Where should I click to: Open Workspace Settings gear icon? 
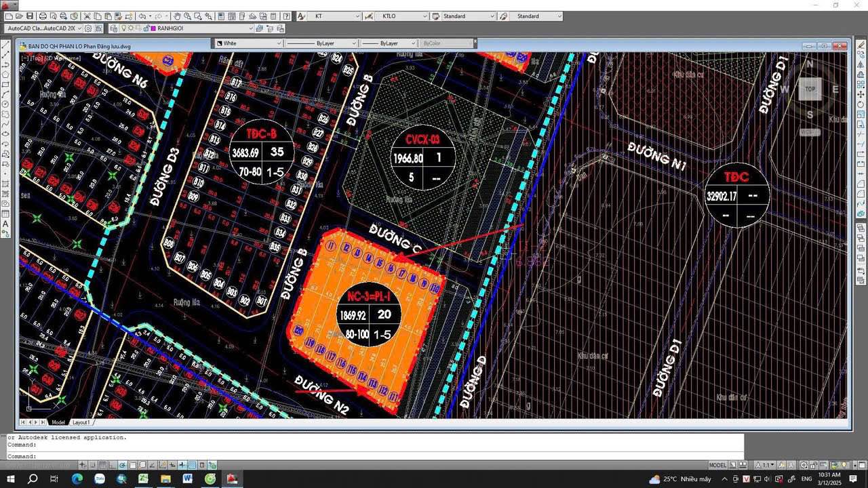click(x=88, y=28)
